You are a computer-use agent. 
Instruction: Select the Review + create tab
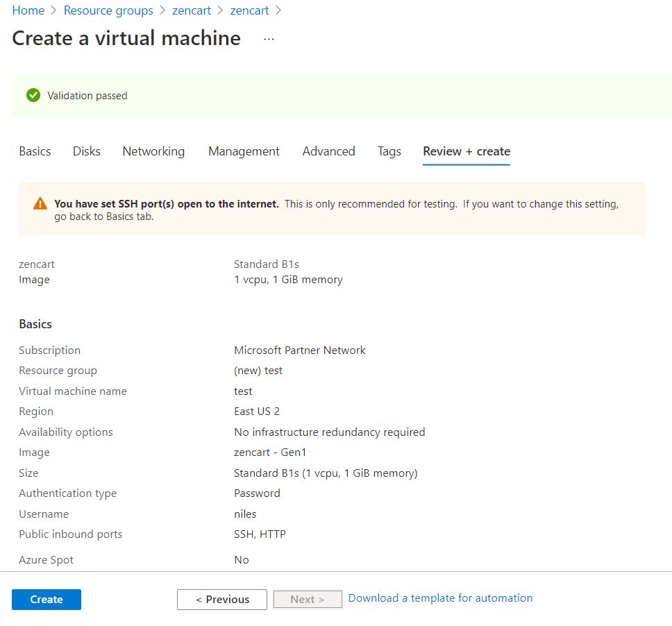467,151
